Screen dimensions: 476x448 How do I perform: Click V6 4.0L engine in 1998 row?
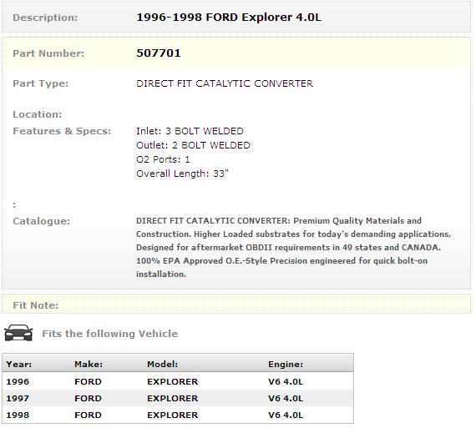[x=286, y=415]
